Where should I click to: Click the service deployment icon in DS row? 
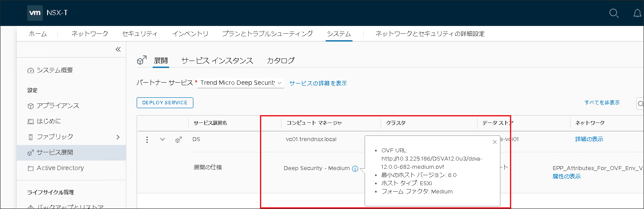pos(178,139)
